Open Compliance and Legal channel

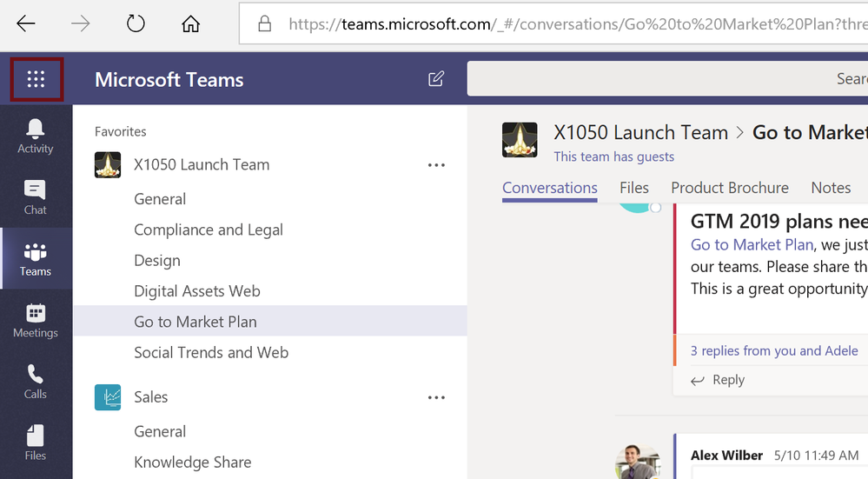click(209, 230)
